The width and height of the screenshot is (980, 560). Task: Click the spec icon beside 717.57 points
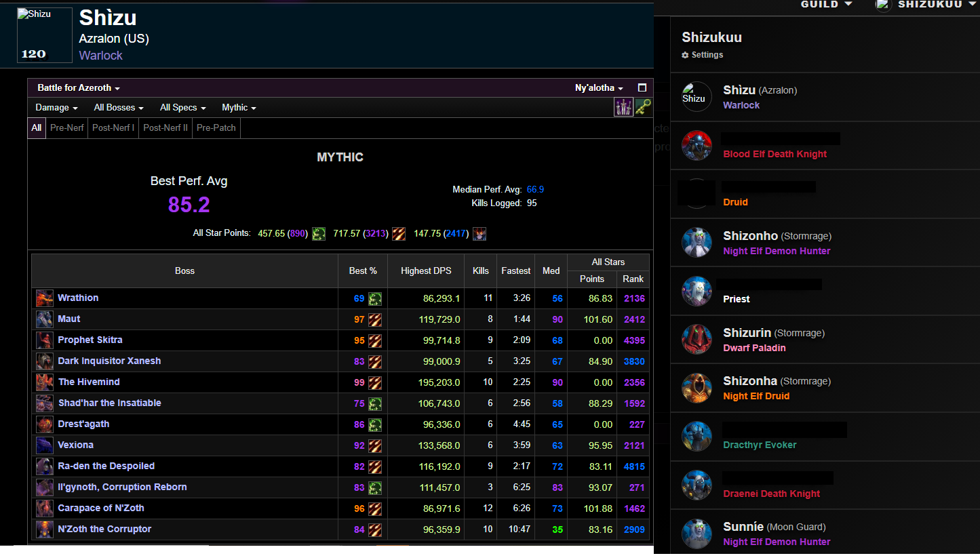point(399,234)
